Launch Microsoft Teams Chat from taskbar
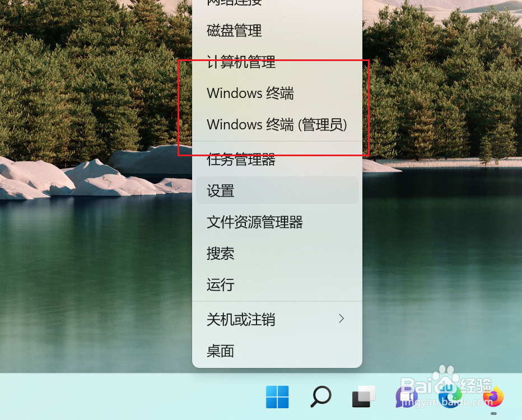 point(406,398)
